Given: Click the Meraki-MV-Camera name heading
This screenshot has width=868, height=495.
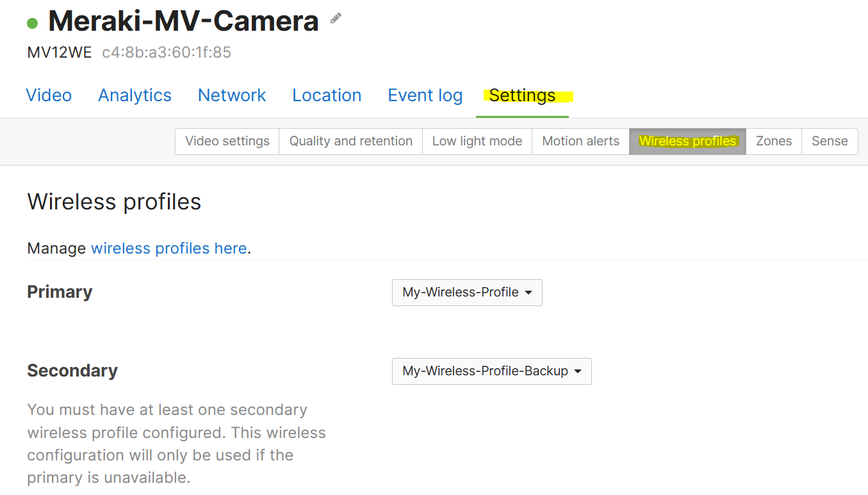Looking at the screenshot, I should coord(183,21).
